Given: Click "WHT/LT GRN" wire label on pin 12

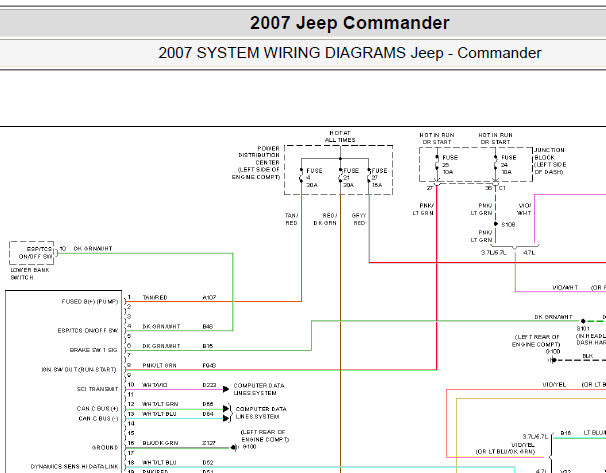Looking at the screenshot, I should [x=160, y=404].
